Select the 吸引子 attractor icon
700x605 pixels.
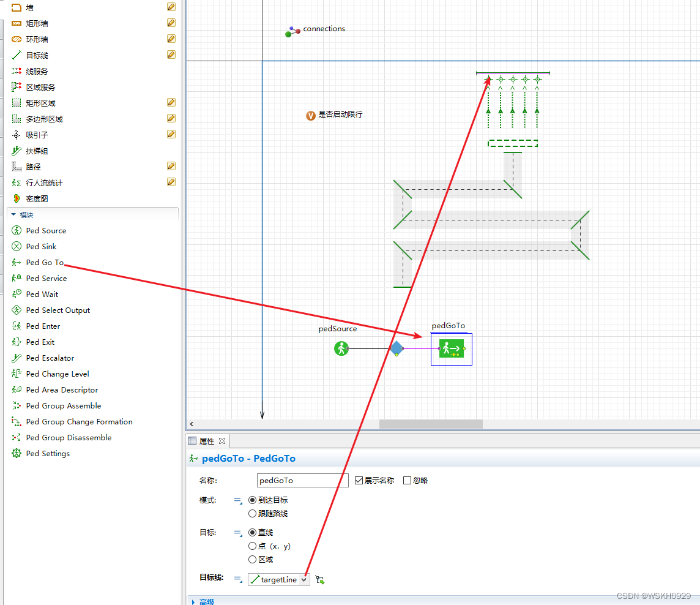point(17,135)
